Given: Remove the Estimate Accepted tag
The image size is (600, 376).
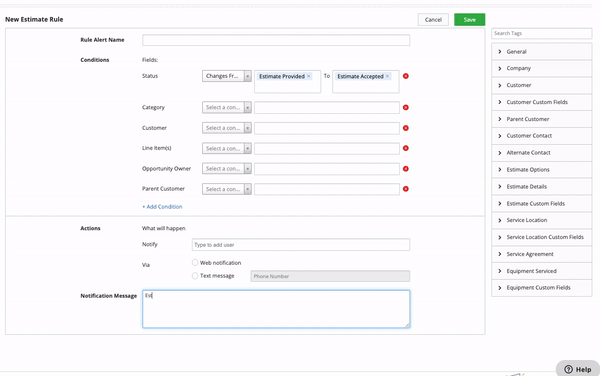Looking at the screenshot, I should click(387, 76).
